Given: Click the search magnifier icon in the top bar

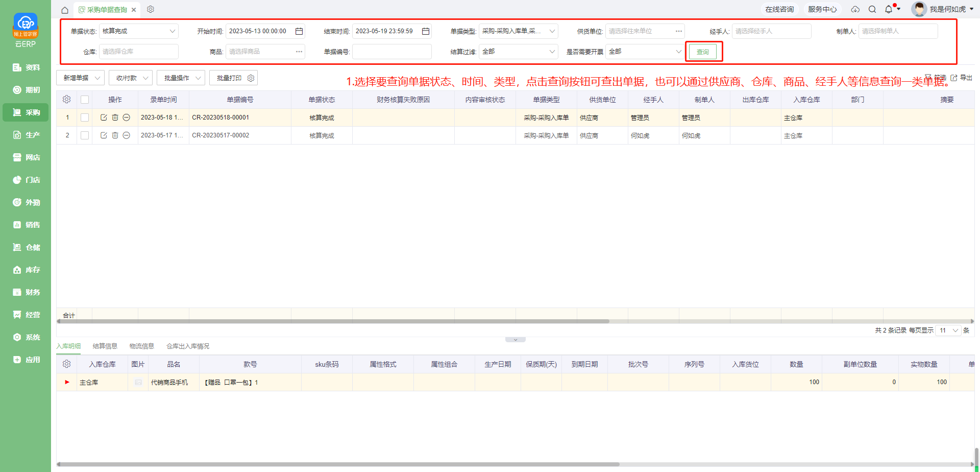Looking at the screenshot, I should [x=872, y=9].
